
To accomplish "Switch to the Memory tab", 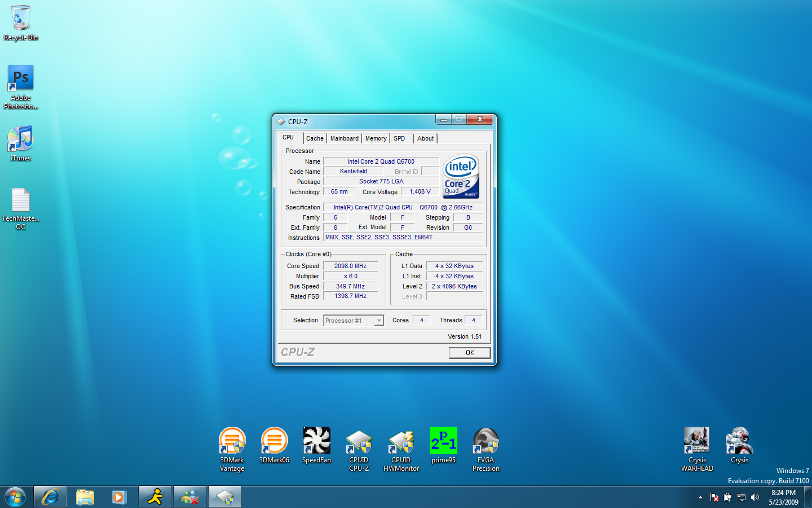I will point(376,138).
